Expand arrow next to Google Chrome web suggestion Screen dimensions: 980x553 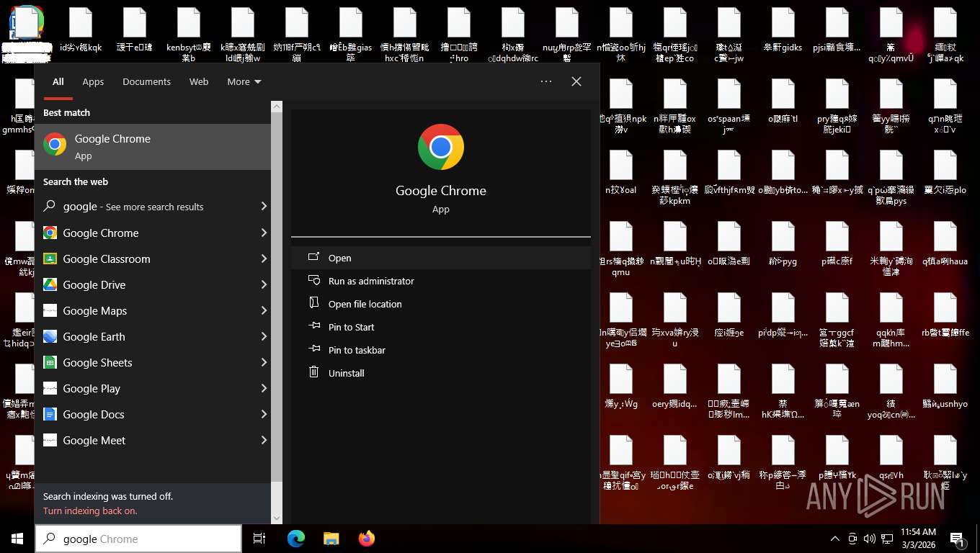264,233
